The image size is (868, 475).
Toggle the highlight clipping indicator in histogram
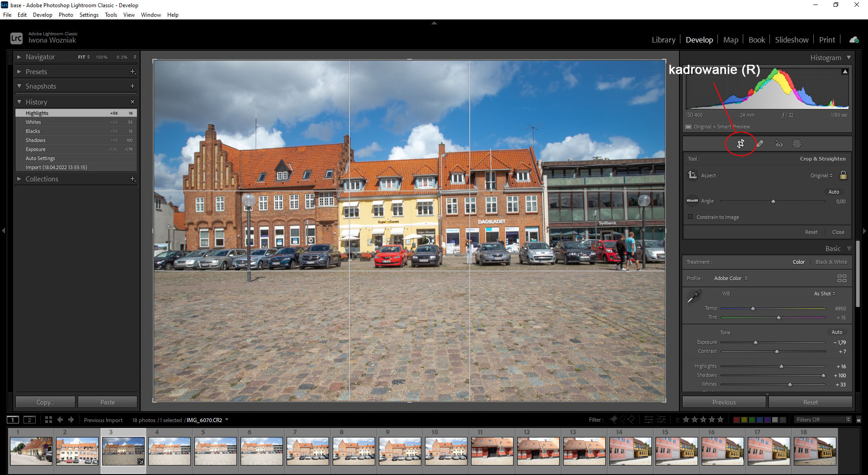click(x=844, y=71)
